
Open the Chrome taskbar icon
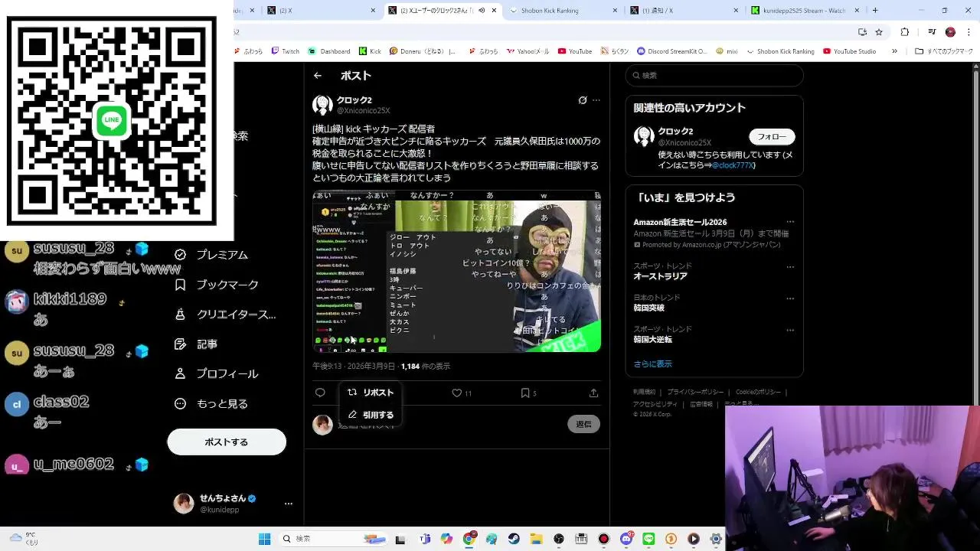point(469,539)
